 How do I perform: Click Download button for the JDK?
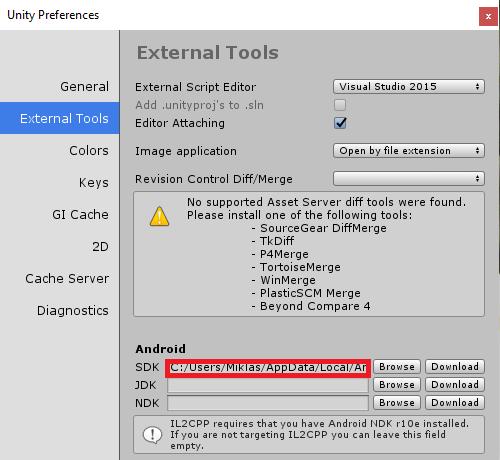[455, 385]
